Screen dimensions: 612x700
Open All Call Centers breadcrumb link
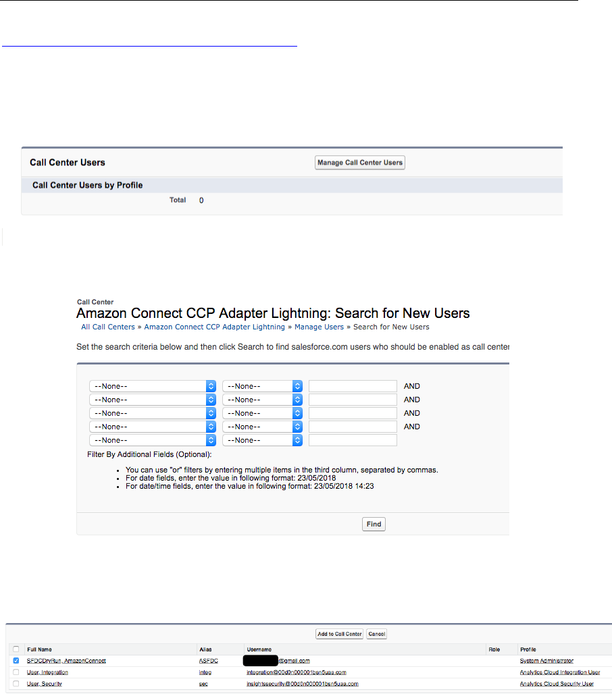click(x=107, y=327)
